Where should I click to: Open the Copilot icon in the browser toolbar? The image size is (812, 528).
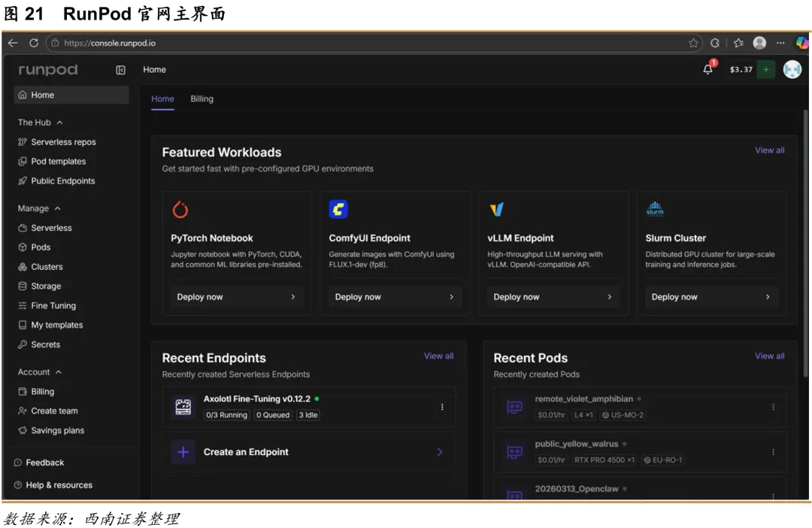(x=802, y=43)
